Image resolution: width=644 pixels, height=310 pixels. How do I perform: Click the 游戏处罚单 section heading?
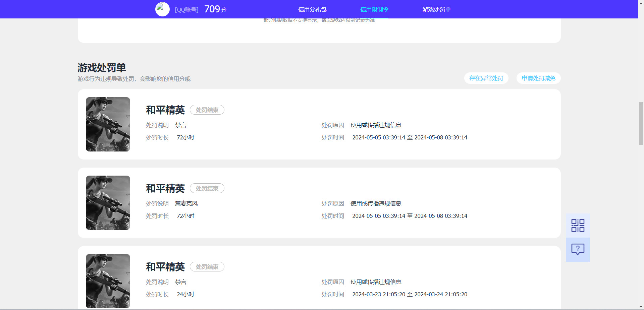(102, 68)
